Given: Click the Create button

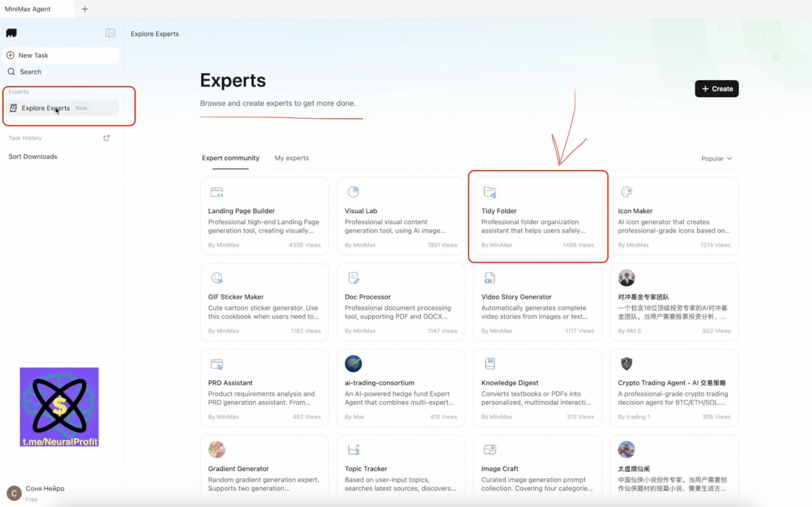Looking at the screenshot, I should tap(717, 88).
